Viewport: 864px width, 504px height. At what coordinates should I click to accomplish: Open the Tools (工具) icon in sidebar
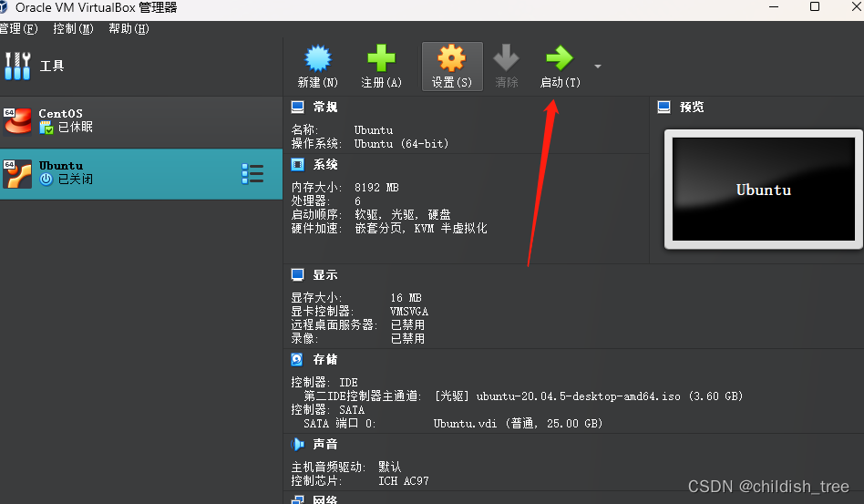[x=17, y=67]
